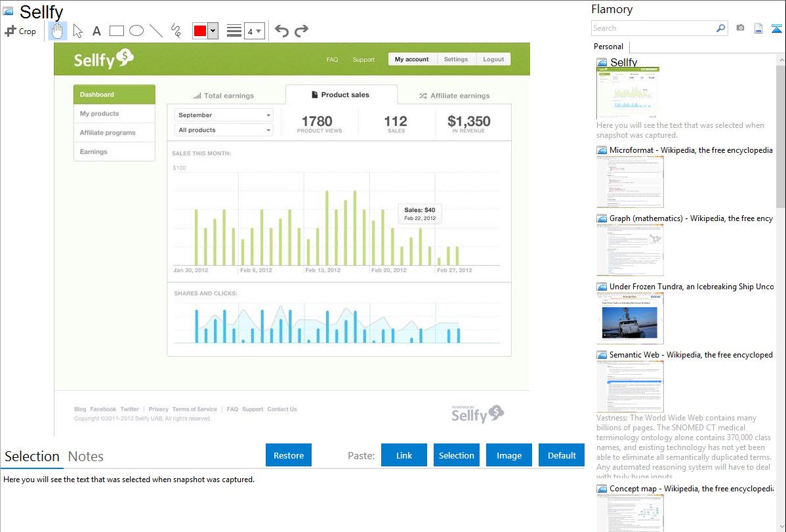Click the Paste Image button
The width and height of the screenshot is (786, 532).
[508, 455]
